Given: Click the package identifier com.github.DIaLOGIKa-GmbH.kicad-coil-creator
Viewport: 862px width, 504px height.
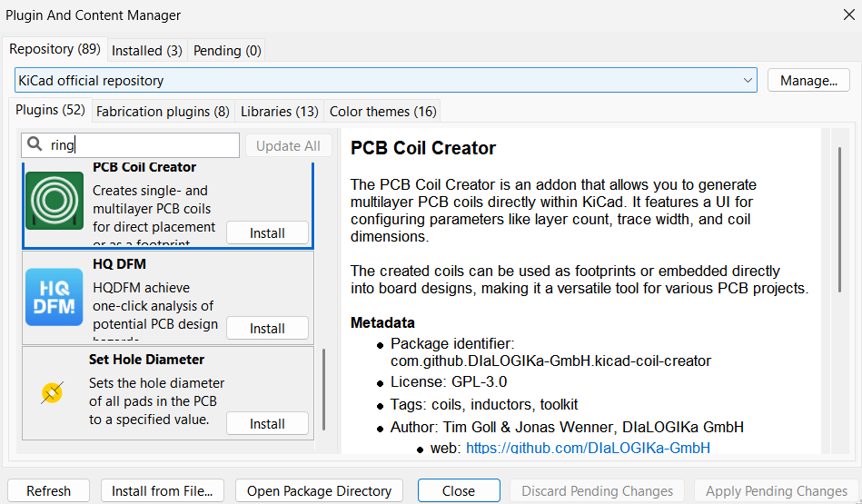Looking at the screenshot, I should tap(550, 361).
